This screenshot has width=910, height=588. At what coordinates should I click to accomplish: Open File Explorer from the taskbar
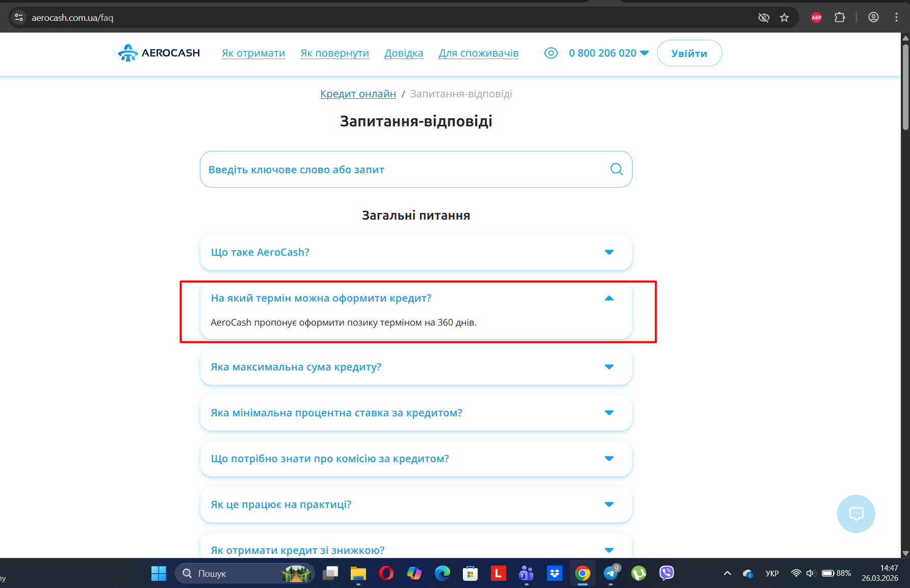click(358, 573)
